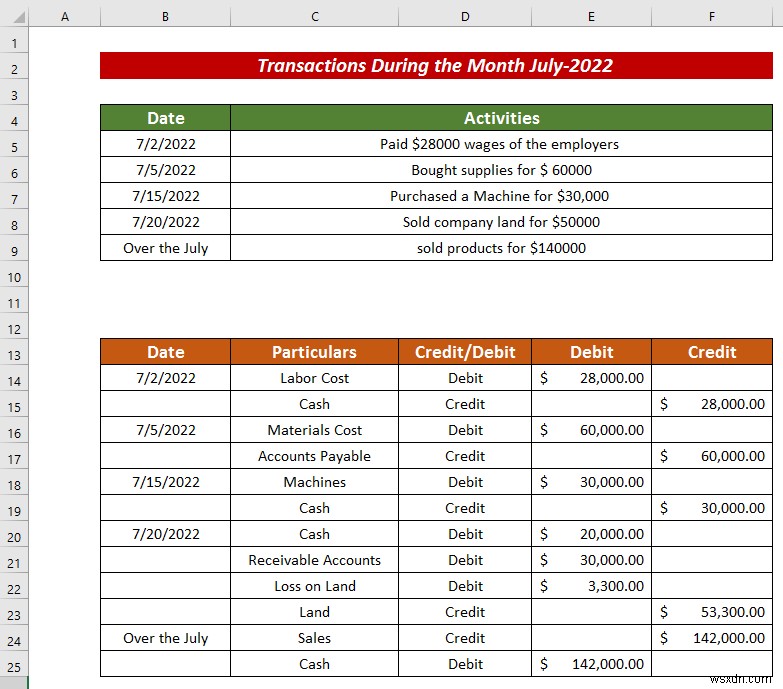Click the green 'Date' header cell
The image size is (783, 689).
[x=165, y=118]
